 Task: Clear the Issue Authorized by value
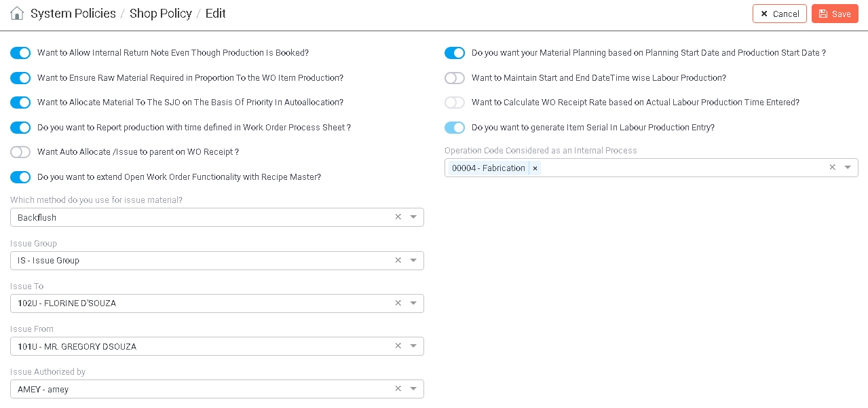[x=398, y=389]
